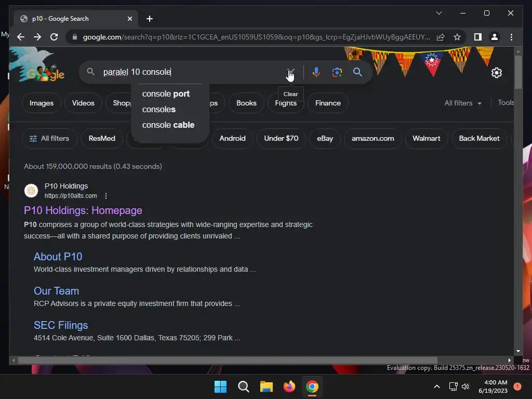Apply the Back Market filter chip
Viewport: 532px width, 399px height.
[479, 138]
